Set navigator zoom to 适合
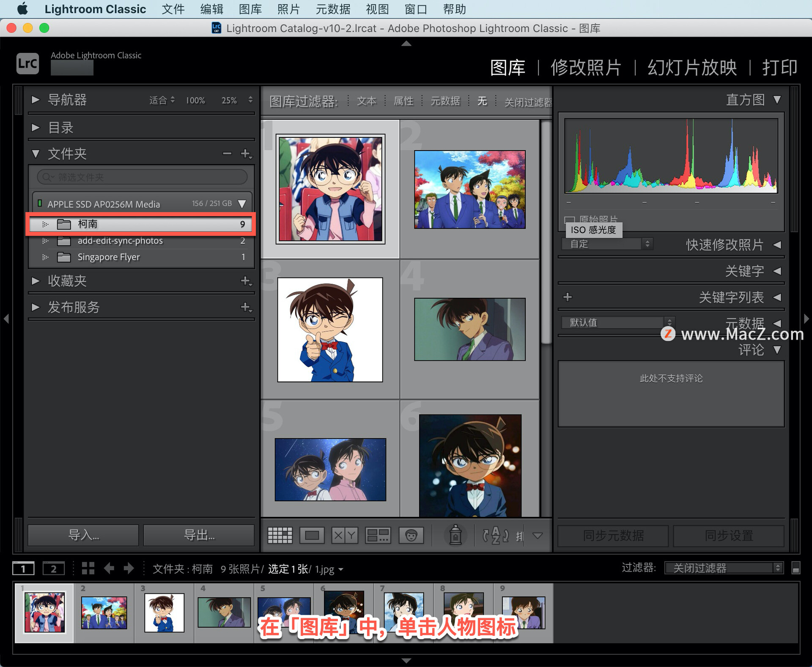 pos(159,100)
